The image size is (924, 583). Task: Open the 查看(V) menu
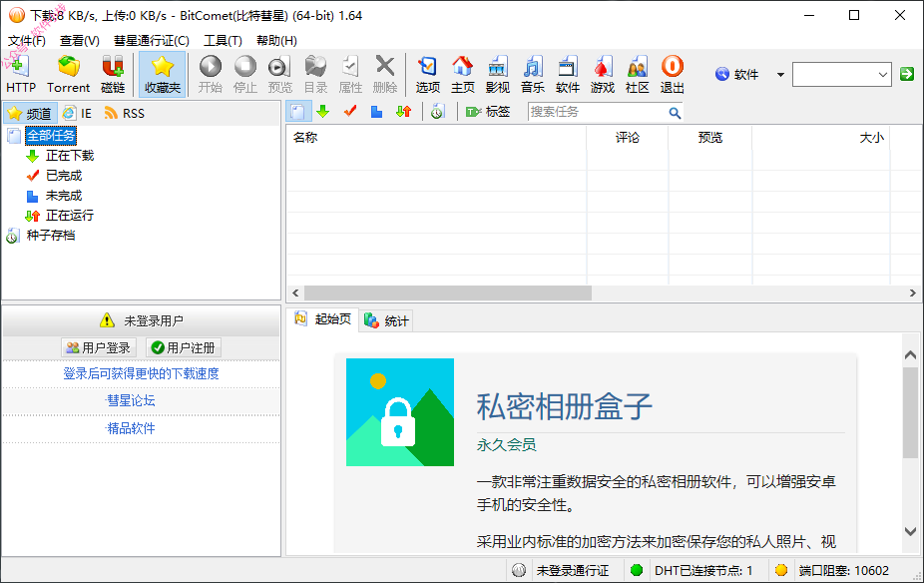(80, 40)
